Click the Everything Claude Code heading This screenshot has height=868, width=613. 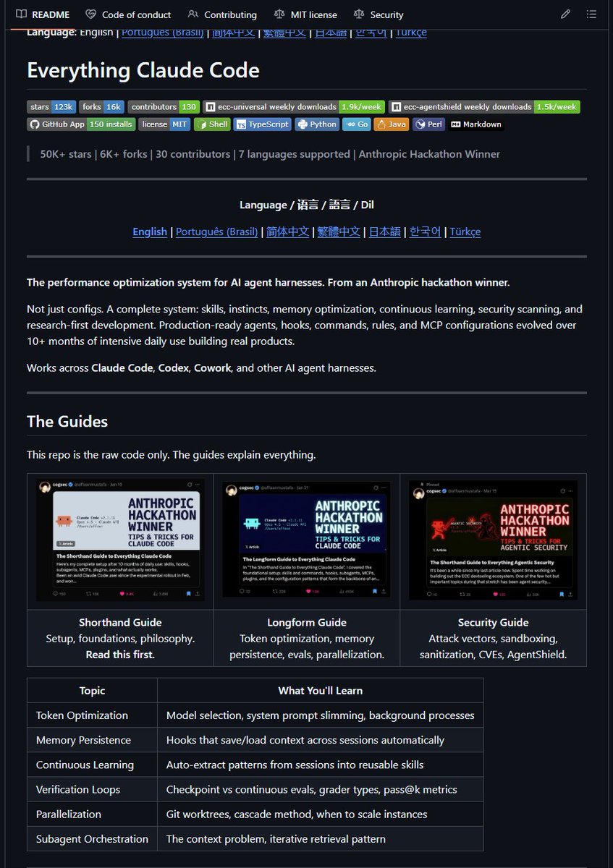[x=143, y=70]
